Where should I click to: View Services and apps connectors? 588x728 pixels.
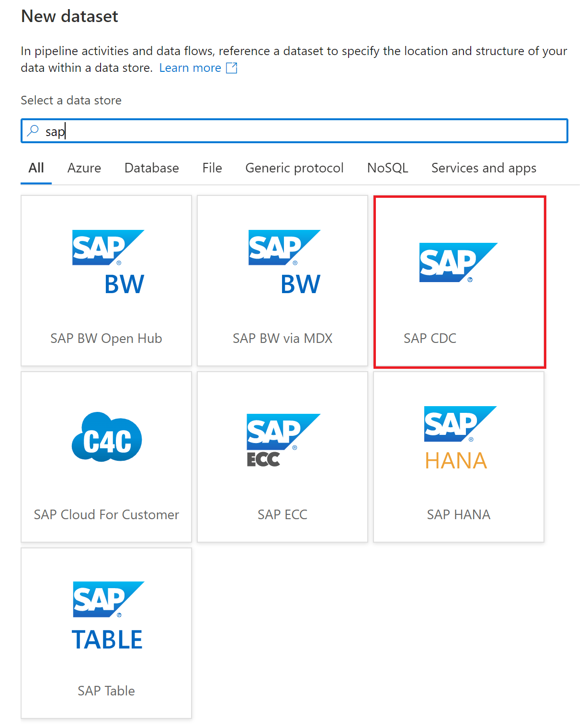pyautogui.click(x=483, y=168)
